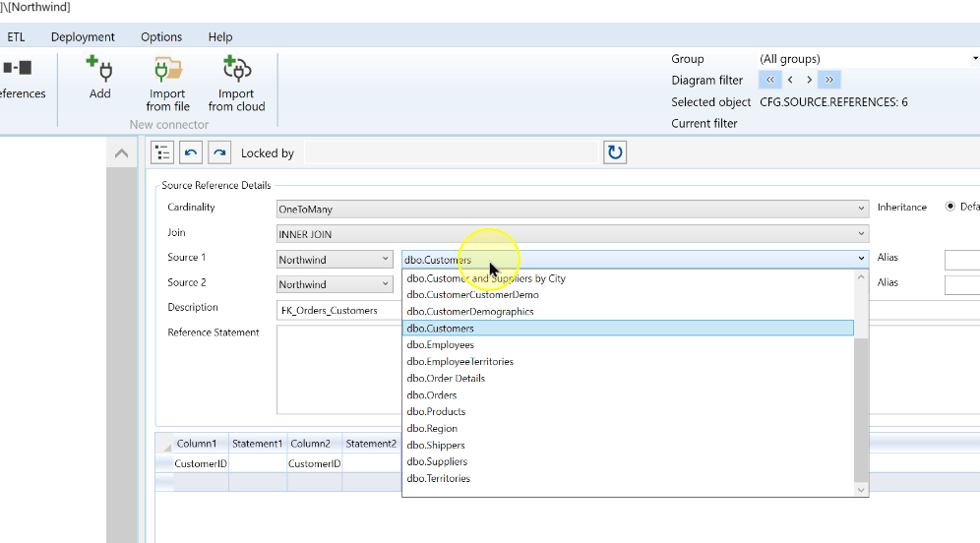Click the Reference Statement text area
Viewport: 980px width, 543px height.
338,369
